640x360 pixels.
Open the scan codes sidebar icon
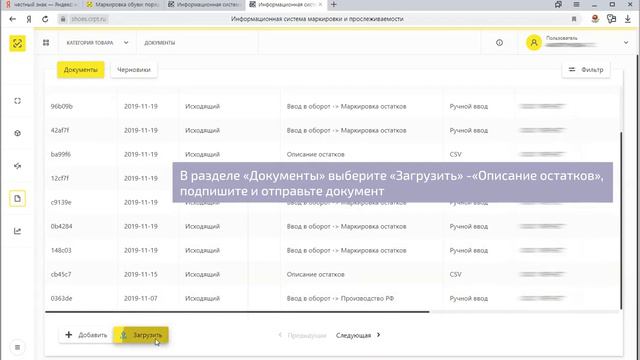(x=17, y=101)
